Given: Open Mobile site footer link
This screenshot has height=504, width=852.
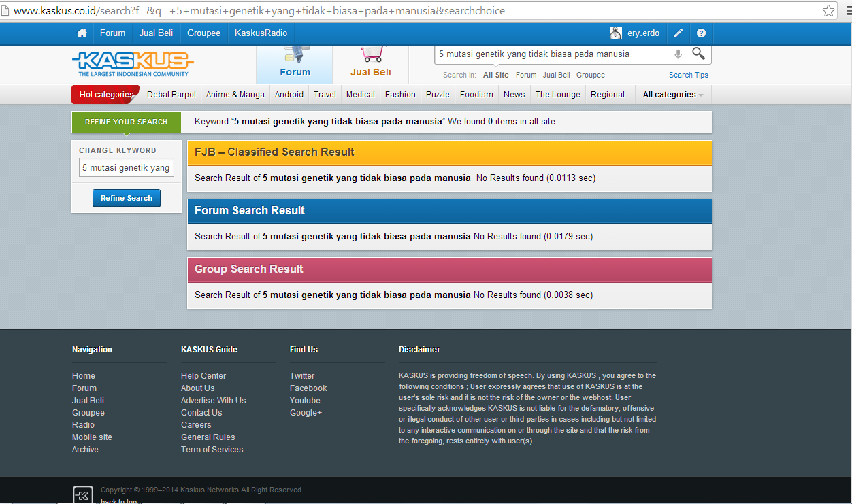Looking at the screenshot, I should pos(92,437).
